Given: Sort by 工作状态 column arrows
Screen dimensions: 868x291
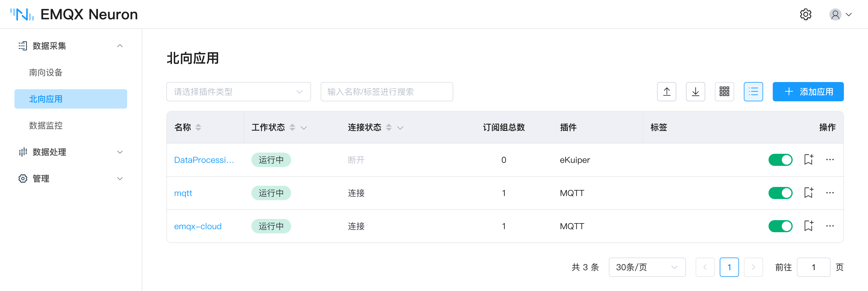Looking at the screenshot, I should (x=292, y=128).
